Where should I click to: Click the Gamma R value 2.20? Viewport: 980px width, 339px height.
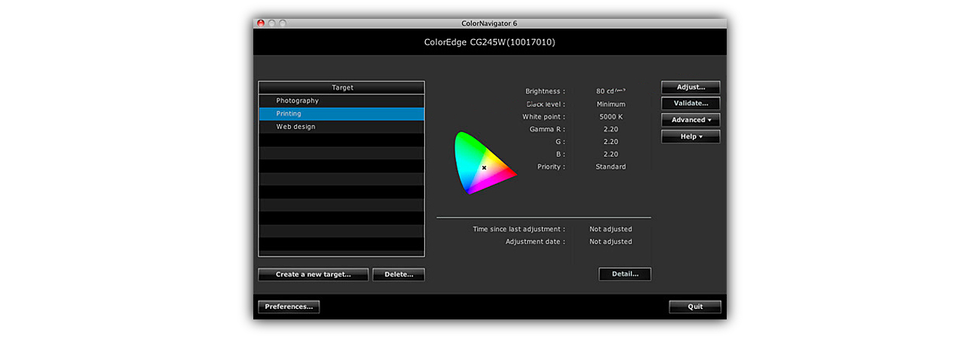[611, 129]
